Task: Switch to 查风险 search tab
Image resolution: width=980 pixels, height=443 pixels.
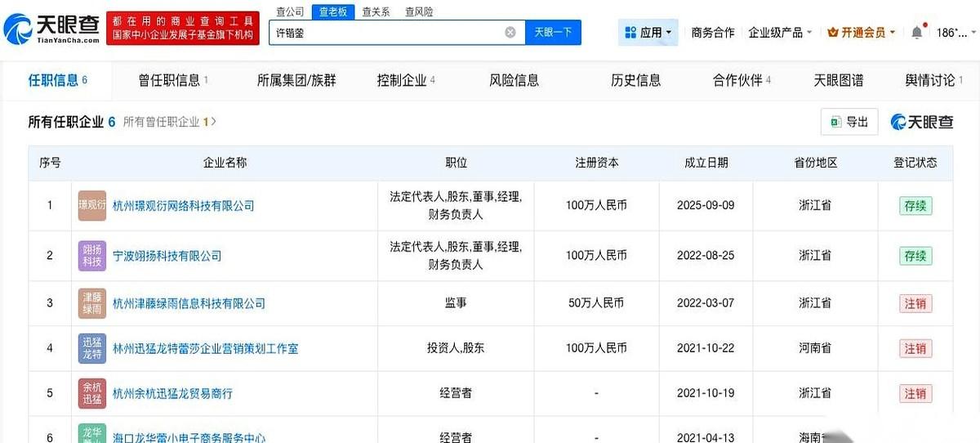Action: 419,11
